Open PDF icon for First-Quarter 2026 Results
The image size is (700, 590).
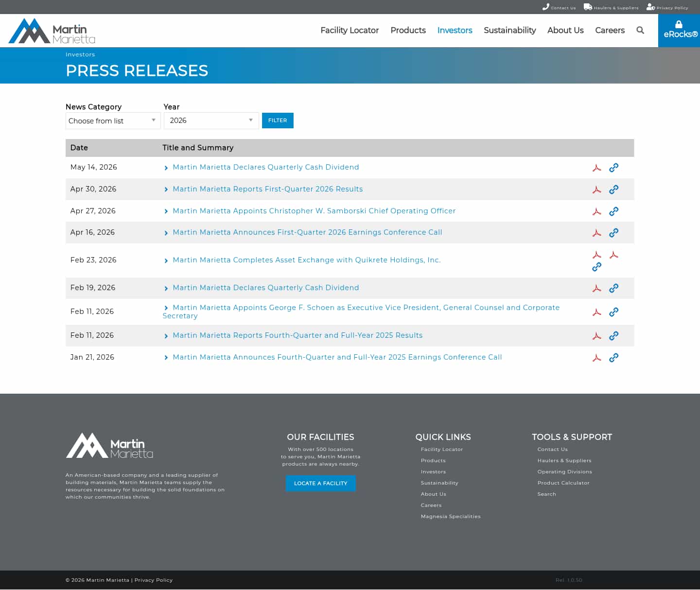597,190
